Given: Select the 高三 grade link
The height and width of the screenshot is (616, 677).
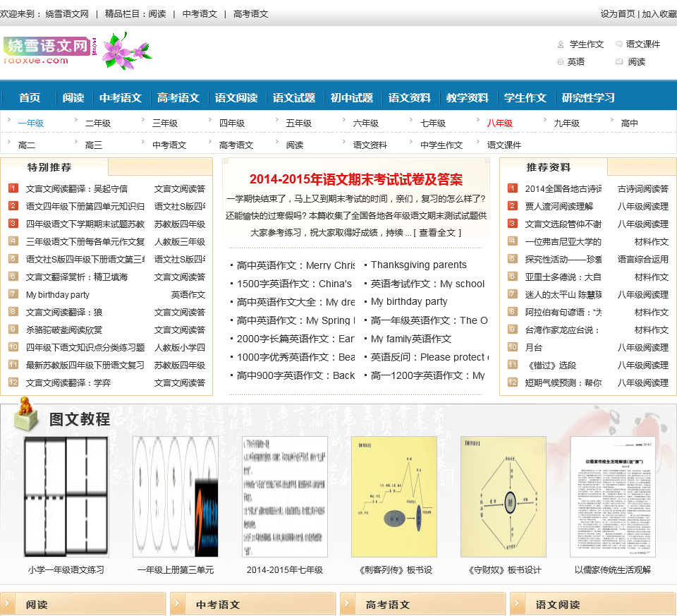Looking at the screenshot, I should click(94, 145).
